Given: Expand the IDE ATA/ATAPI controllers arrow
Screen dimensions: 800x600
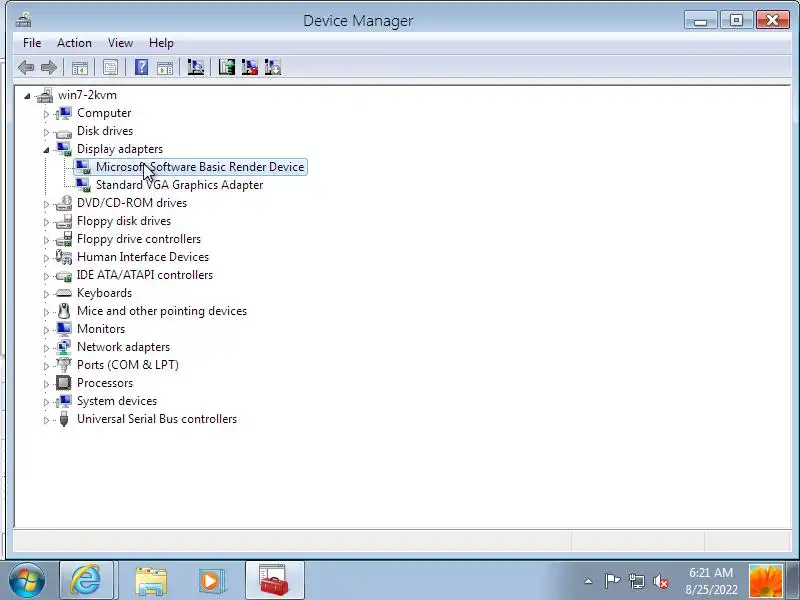Looking at the screenshot, I should [46, 276].
